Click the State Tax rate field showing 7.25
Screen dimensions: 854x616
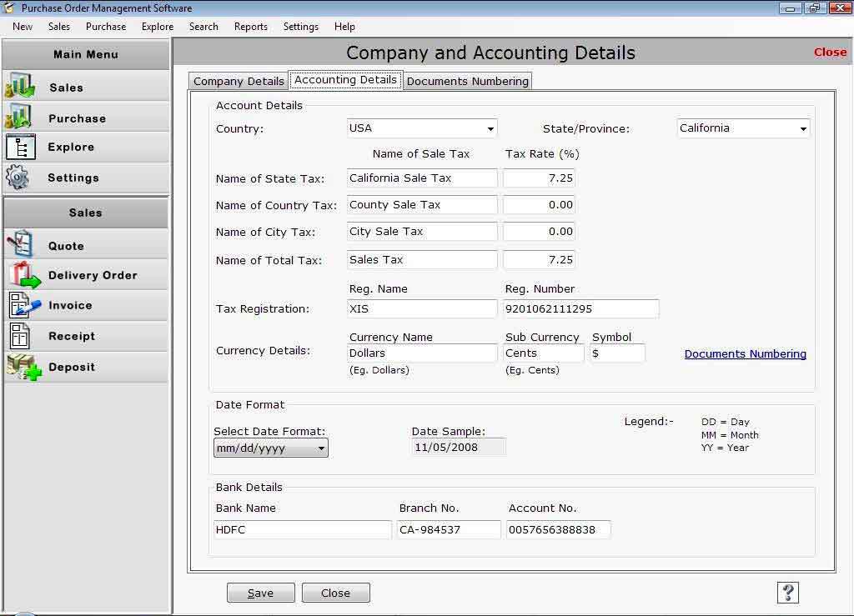[x=539, y=178]
